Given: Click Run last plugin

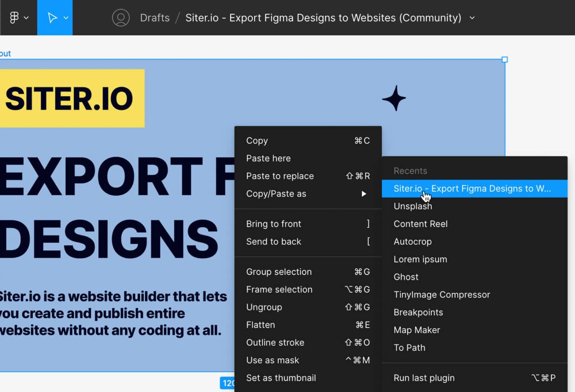Looking at the screenshot, I should tap(424, 378).
